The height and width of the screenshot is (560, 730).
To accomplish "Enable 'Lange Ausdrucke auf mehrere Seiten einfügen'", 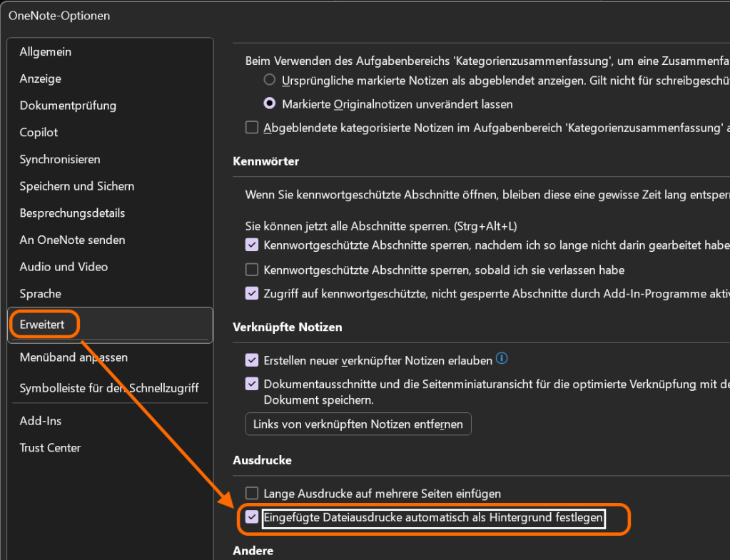I will tap(252, 493).
